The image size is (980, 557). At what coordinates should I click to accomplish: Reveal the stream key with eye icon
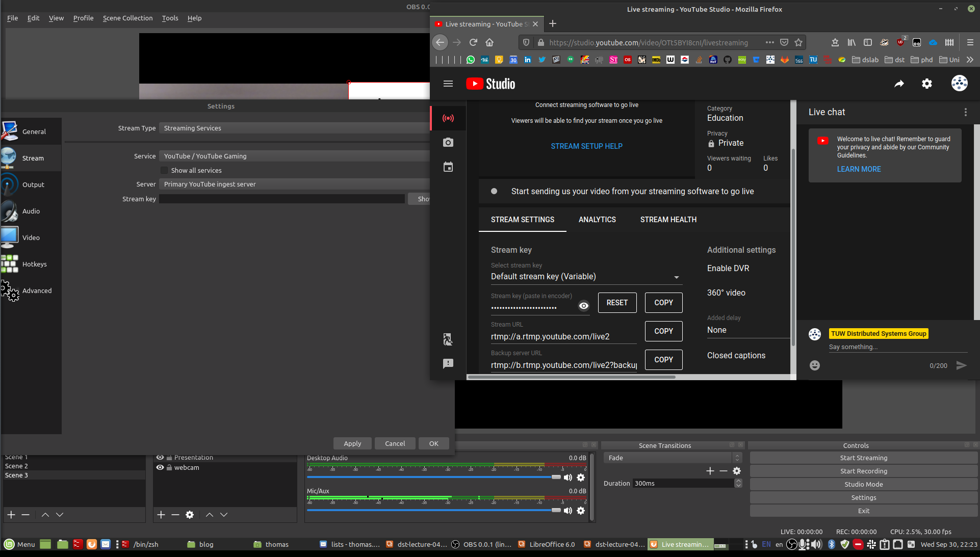point(584,306)
